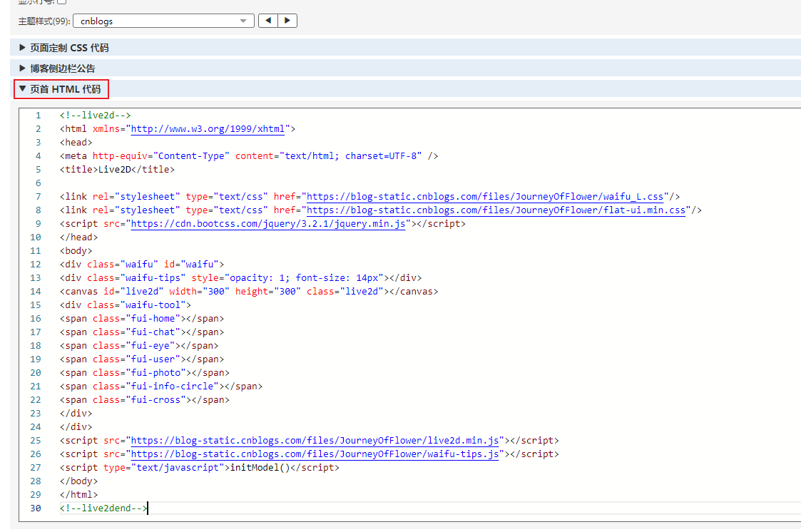Click the 主题样式(99) label

44,21
